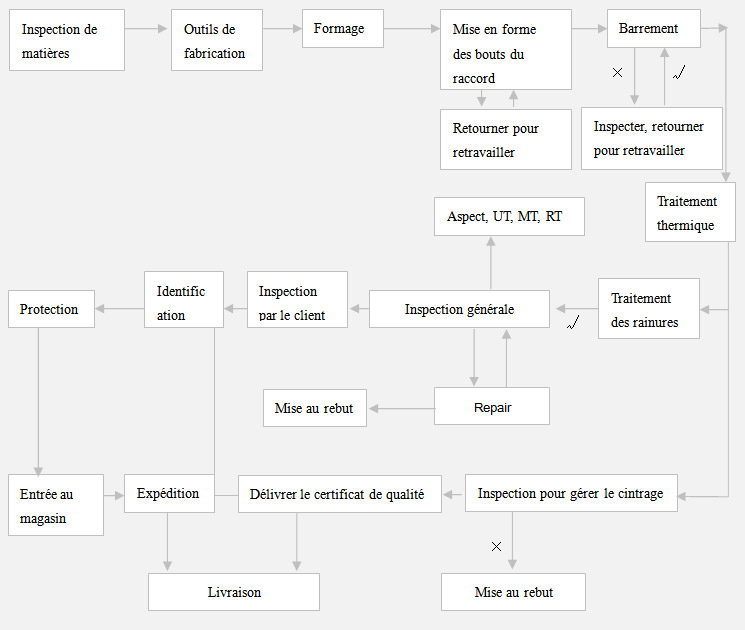Click the 'Repair' box
745x630 pixels.
492,407
